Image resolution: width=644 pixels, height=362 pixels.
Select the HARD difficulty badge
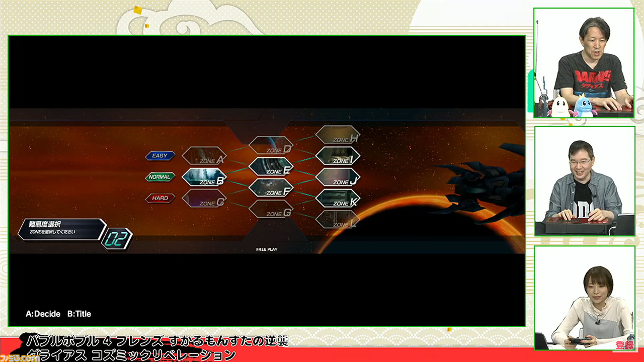pyautogui.click(x=160, y=198)
